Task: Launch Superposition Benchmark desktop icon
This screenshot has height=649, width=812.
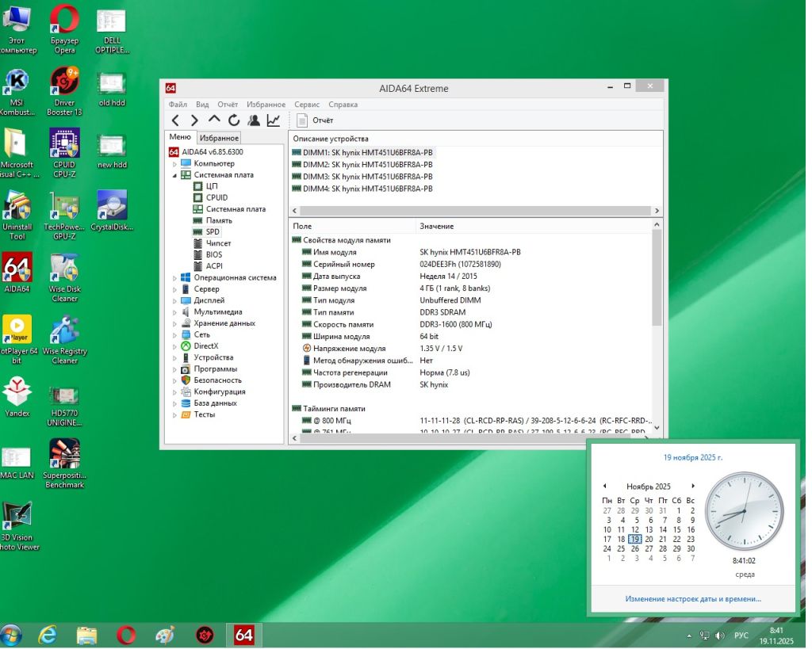Action: click(65, 464)
